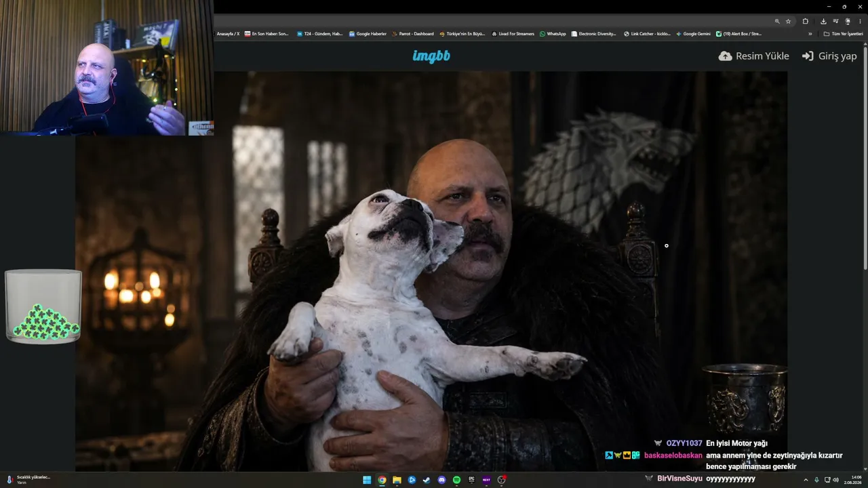Open the Alert Box / Stre... bookmark

[738, 34]
